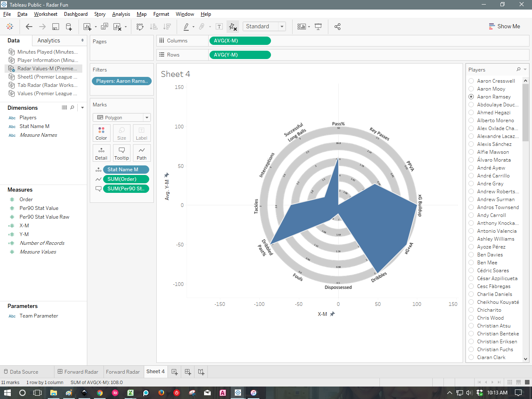
Task: Swap rows and columns in the toolbar
Action: (x=140, y=26)
